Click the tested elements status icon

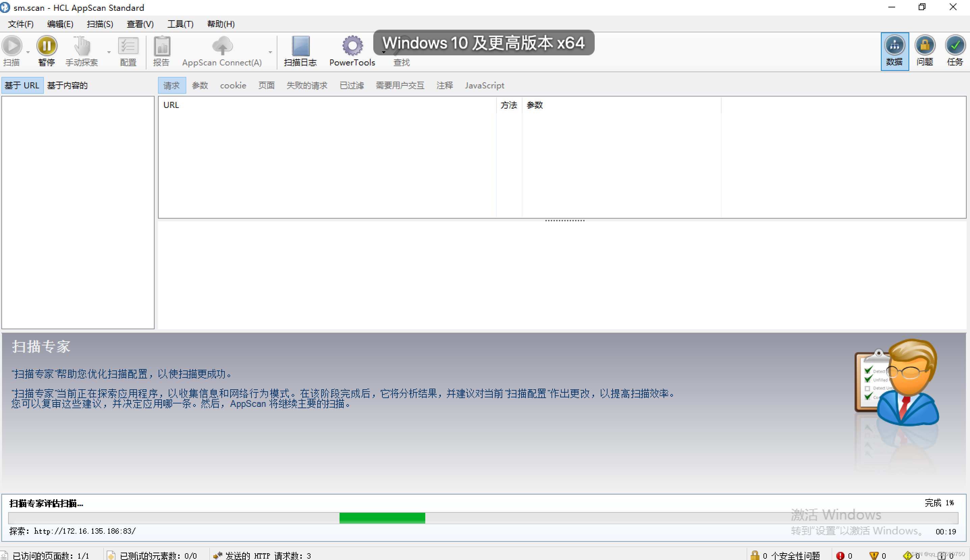(x=111, y=555)
